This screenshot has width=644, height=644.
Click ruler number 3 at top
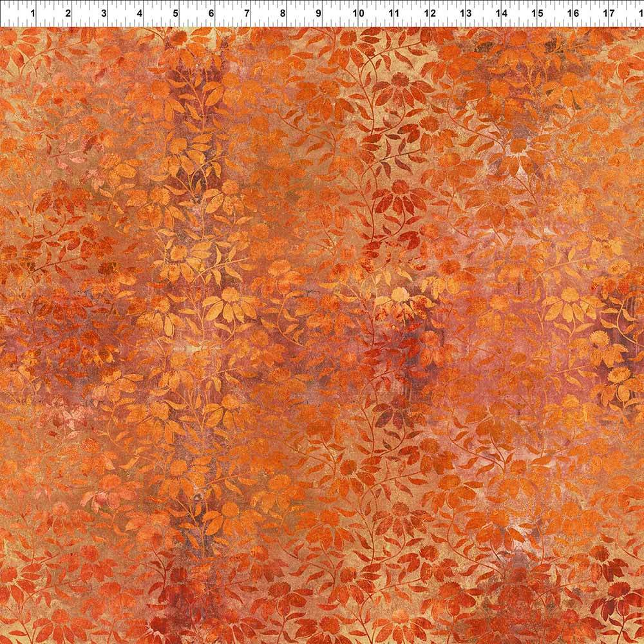[104, 12]
